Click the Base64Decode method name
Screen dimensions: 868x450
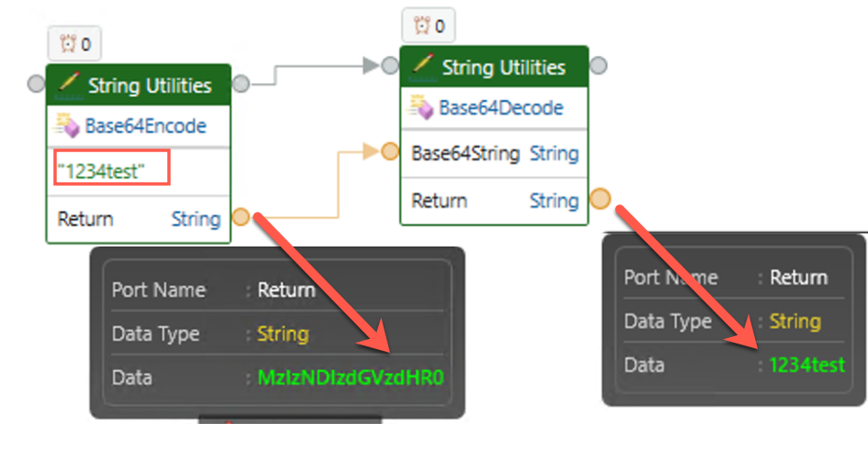click(501, 107)
